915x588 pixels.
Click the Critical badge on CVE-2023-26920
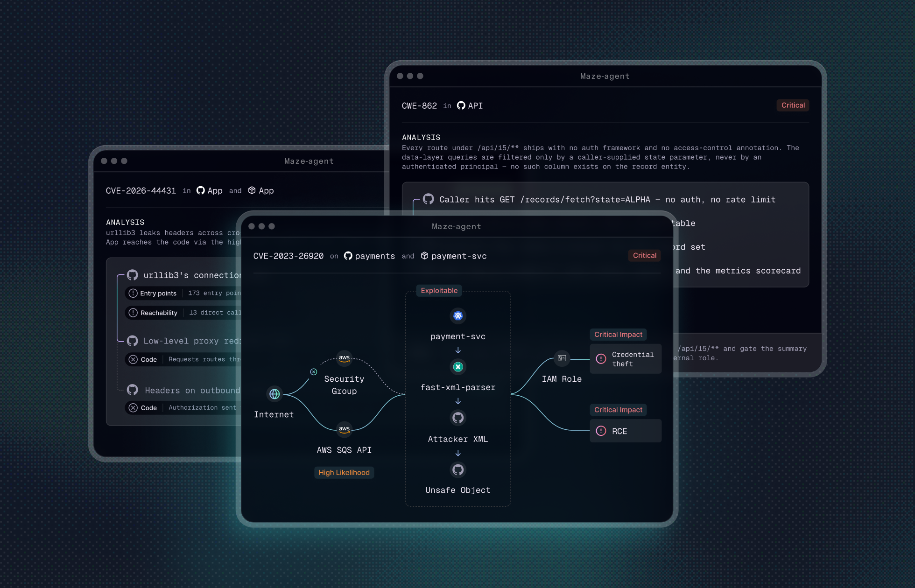point(644,255)
